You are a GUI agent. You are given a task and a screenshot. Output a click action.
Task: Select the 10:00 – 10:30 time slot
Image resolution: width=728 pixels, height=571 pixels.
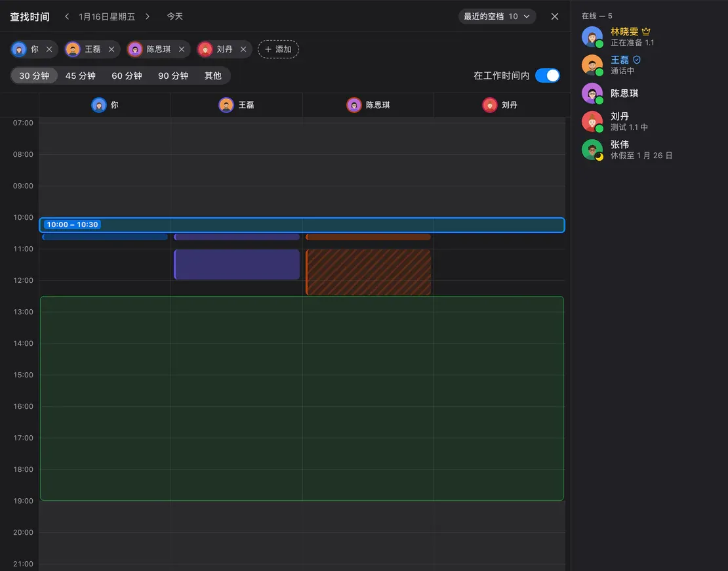tap(302, 225)
